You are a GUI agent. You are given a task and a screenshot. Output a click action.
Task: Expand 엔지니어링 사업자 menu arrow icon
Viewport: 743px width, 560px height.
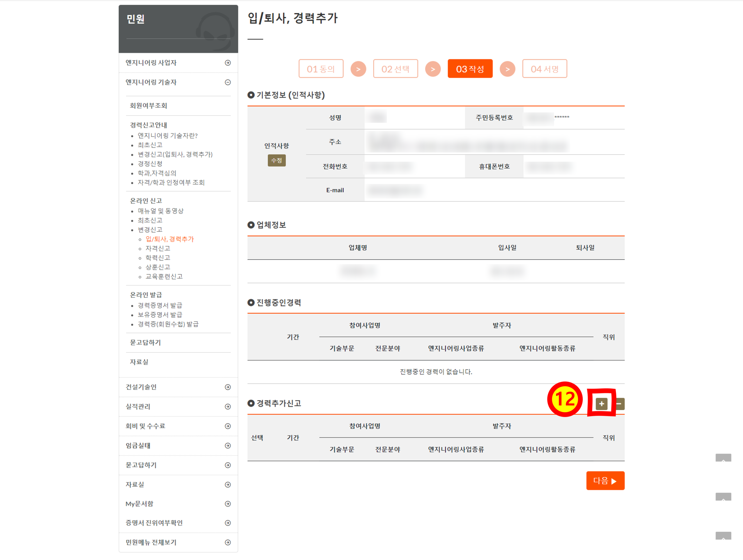click(x=228, y=63)
